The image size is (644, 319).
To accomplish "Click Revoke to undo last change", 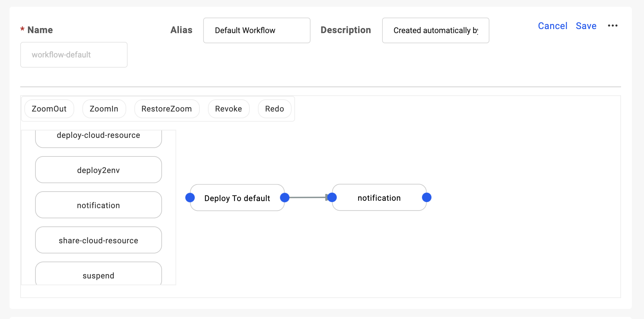I will [x=229, y=109].
